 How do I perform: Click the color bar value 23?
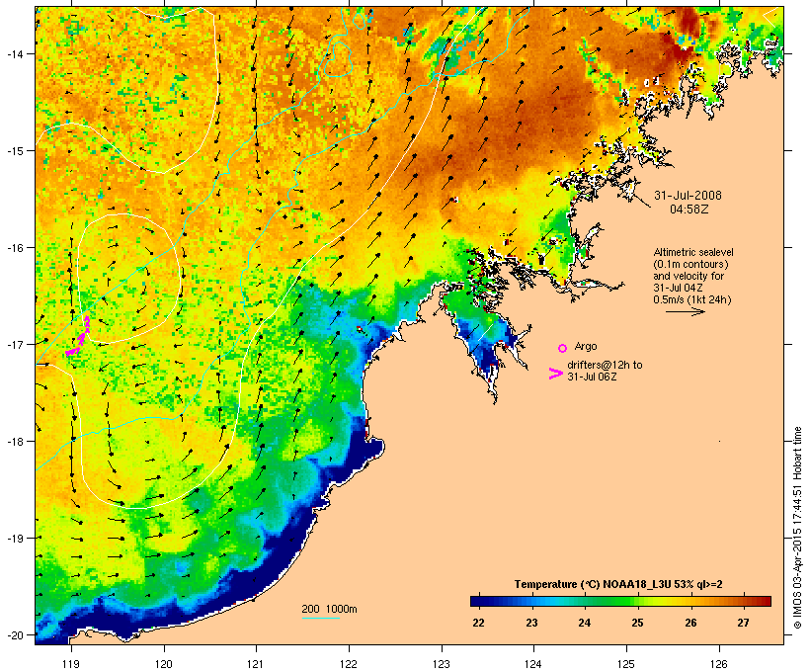531,623
